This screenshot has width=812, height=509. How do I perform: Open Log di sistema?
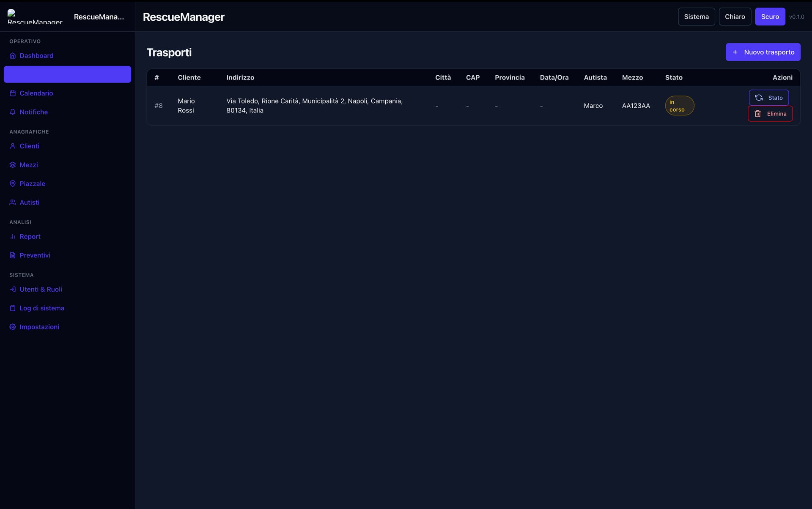click(42, 308)
